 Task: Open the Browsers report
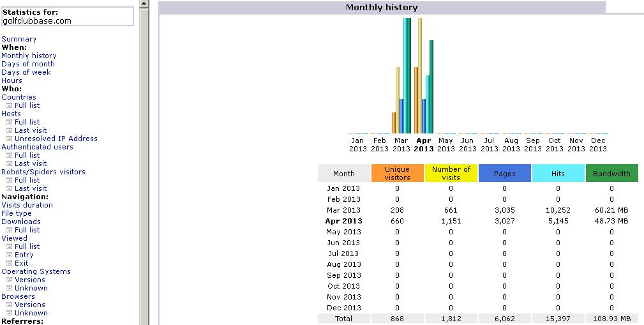(18, 296)
